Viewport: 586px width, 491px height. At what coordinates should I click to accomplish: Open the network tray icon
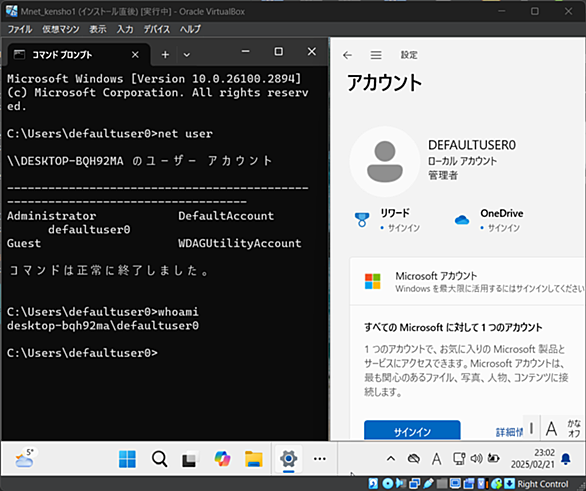tap(459, 458)
